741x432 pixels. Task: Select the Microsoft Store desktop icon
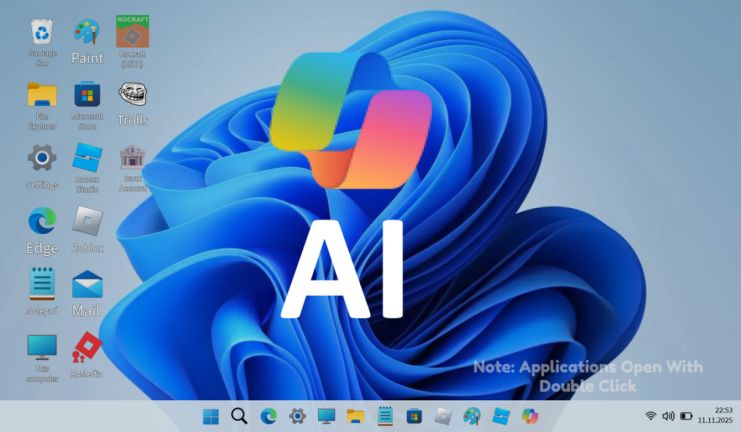coord(87,94)
